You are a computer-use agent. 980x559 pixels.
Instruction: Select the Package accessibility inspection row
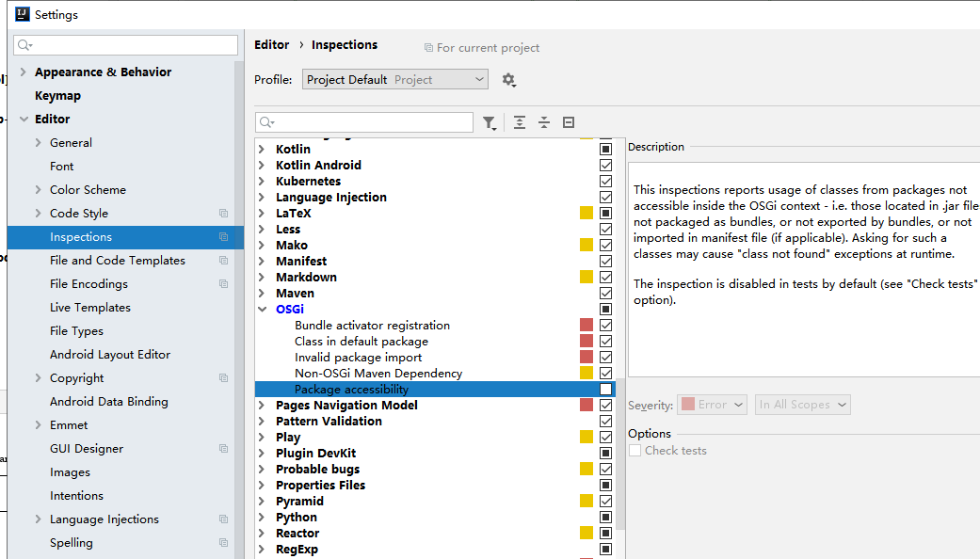pos(435,389)
